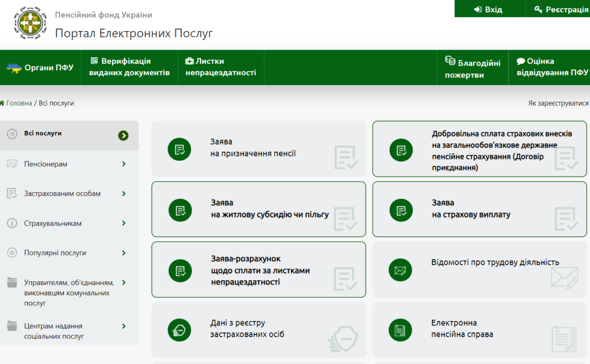Screen dimensions: 590x364
Task: Select Застрахованим особам sidebar label
Action: (x=62, y=194)
